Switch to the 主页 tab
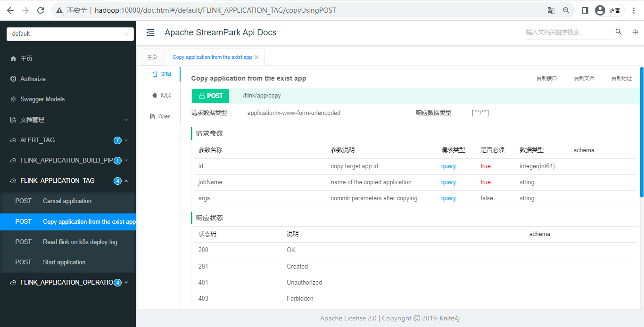This screenshot has width=644, height=327. coord(152,57)
